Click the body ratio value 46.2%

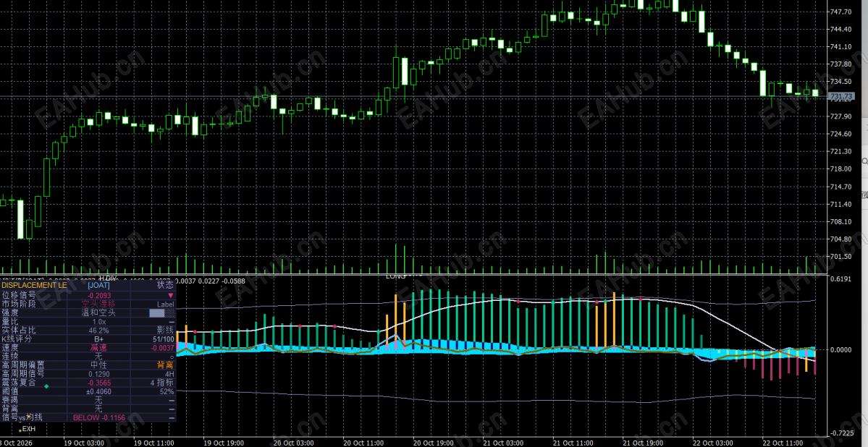(99, 331)
